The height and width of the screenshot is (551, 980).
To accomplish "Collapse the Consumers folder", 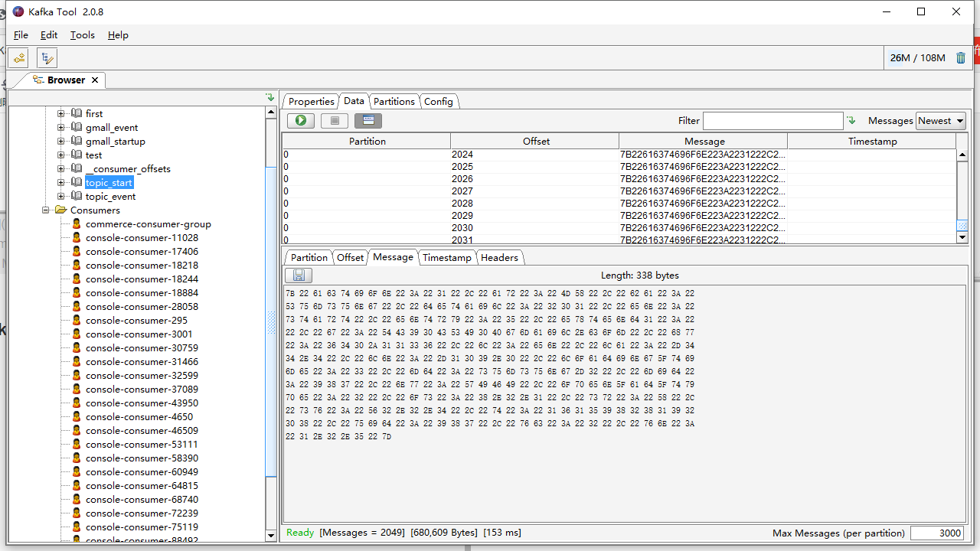I will point(46,210).
